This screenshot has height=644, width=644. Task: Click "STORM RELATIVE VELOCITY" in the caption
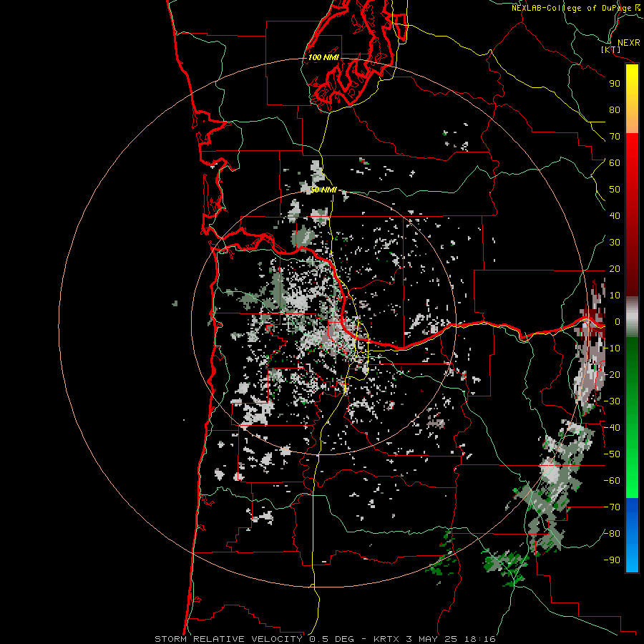(228, 639)
